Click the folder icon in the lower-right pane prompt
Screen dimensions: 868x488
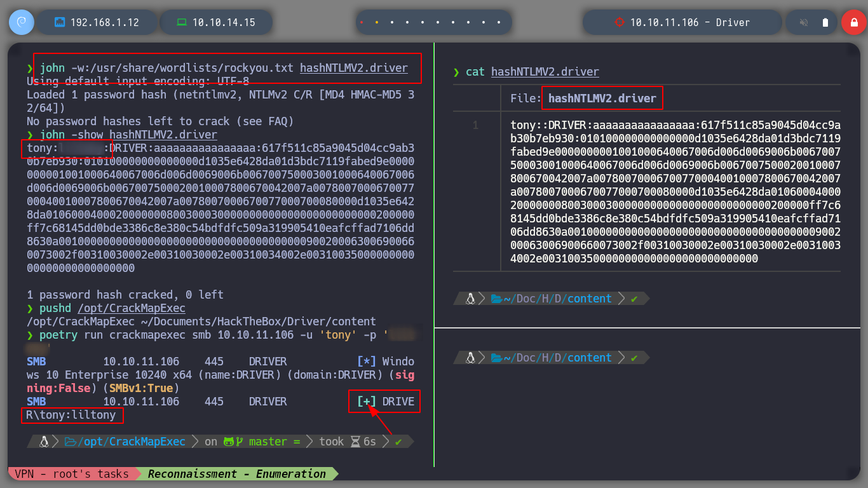click(x=496, y=358)
